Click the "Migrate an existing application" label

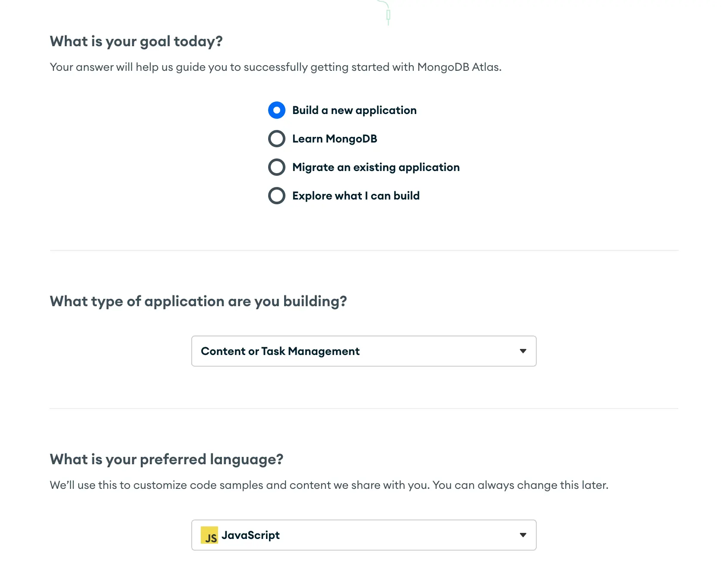(376, 167)
